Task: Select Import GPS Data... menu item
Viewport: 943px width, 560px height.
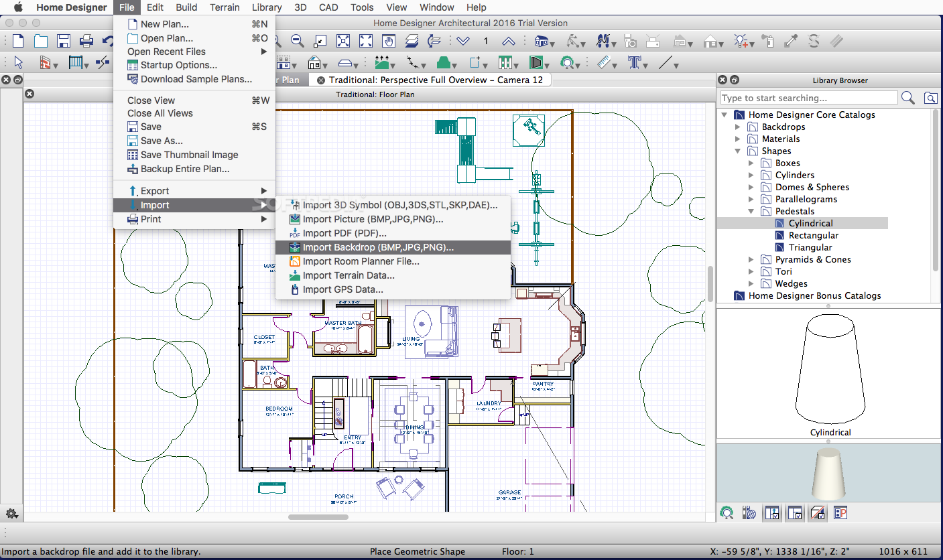Action: coord(393,289)
